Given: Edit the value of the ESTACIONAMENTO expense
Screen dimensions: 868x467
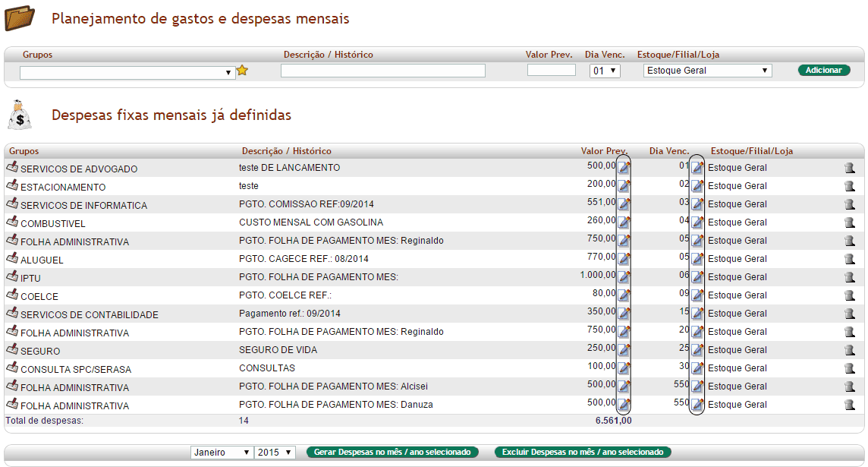Looking at the screenshot, I should (624, 186).
